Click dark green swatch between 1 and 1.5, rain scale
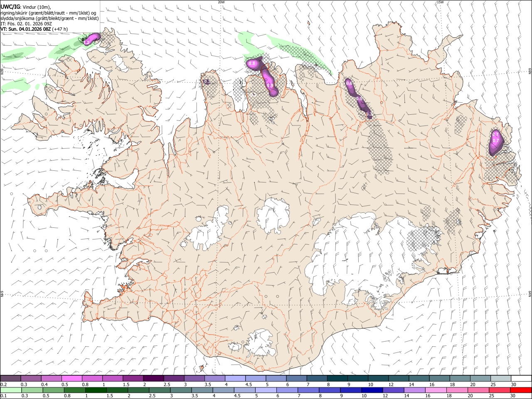The height and width of the screenshot is (399, 532). click(96, 390)
